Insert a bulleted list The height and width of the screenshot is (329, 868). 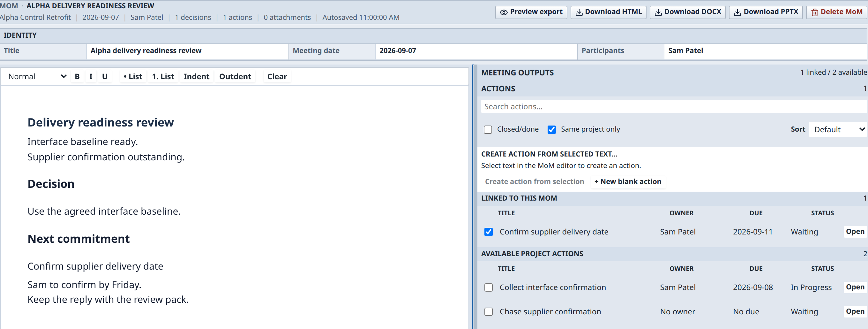pos(133,77)
